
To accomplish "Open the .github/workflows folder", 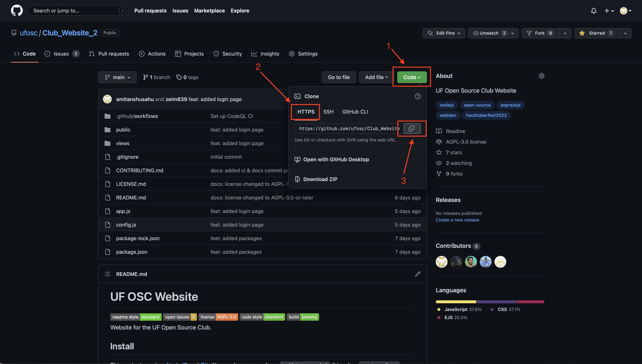I will (137, 116).
